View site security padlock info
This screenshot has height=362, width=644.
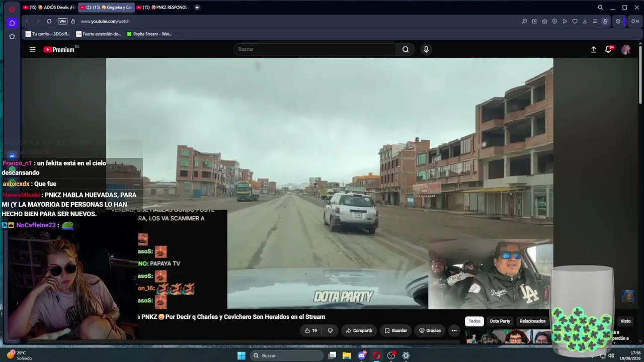pyautogui.click(x=73, y=21)
